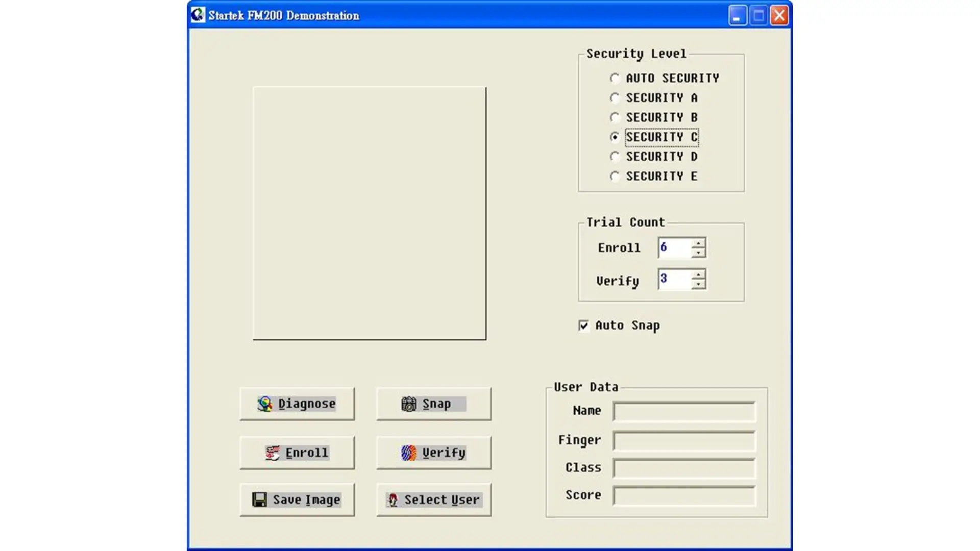Pick the SECURITY D radio button

615,157
